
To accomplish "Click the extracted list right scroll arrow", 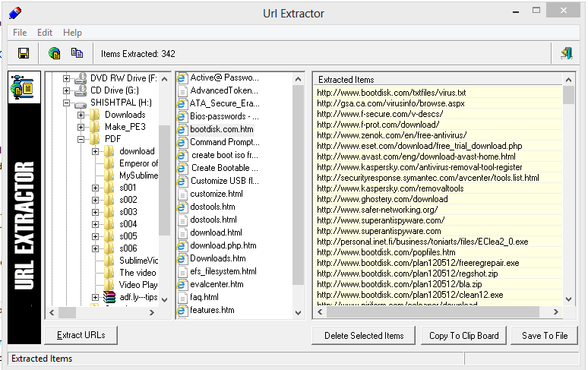I will 556,311.
